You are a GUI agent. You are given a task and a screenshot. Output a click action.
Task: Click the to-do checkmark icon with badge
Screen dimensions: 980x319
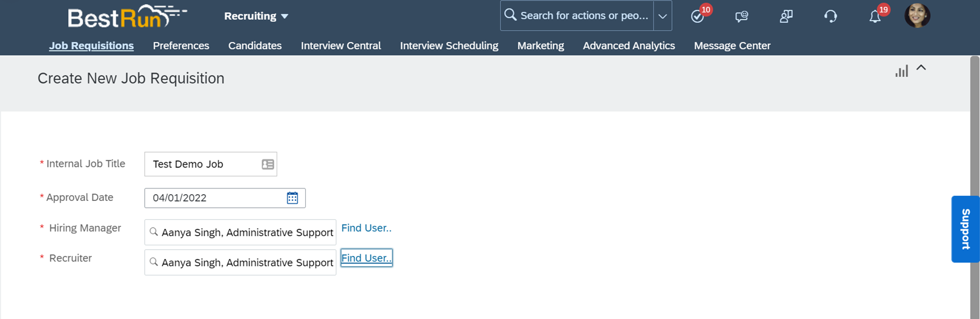pos(698,16)
